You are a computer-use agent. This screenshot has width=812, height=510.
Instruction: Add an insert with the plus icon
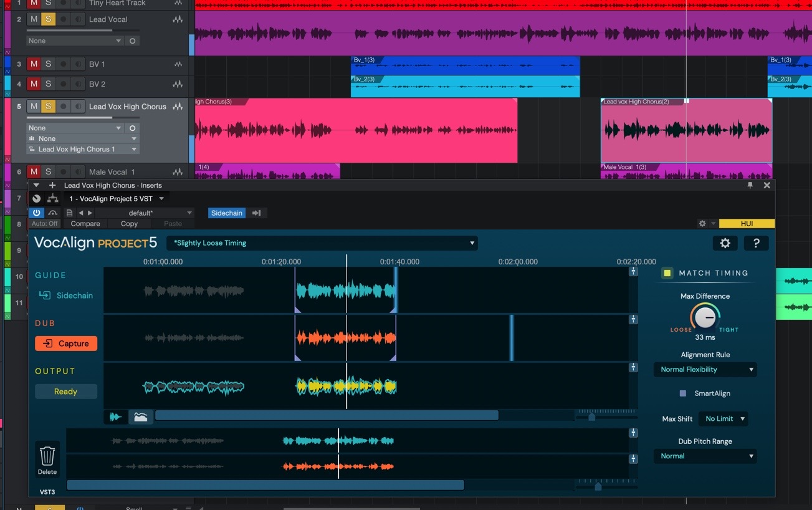(52, 185)
